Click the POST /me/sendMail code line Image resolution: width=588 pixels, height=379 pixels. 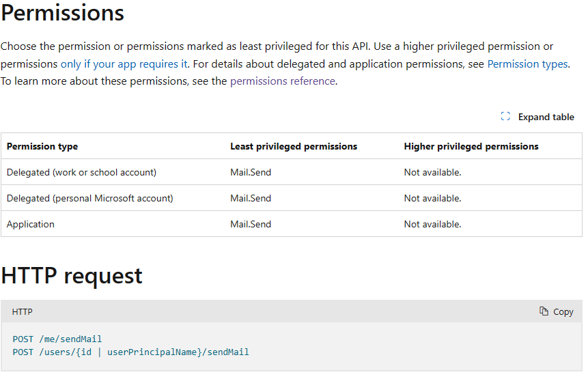pos(57,339)
